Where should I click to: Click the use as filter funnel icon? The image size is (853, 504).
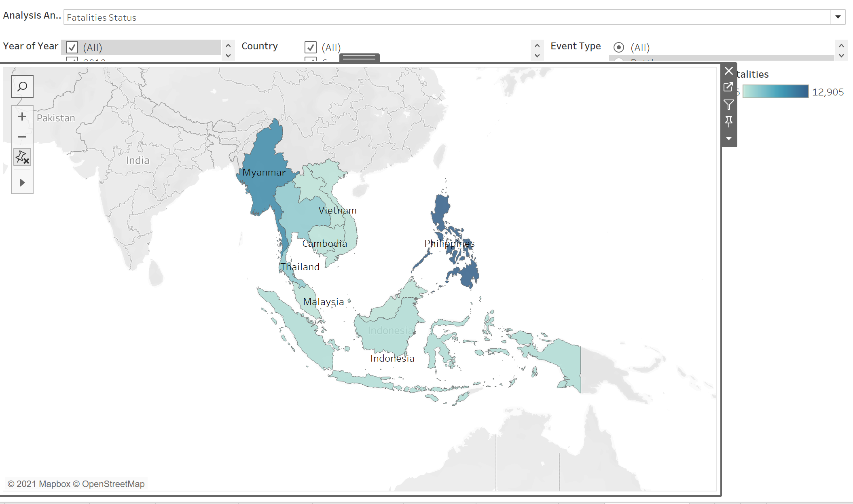coord(728,105)
